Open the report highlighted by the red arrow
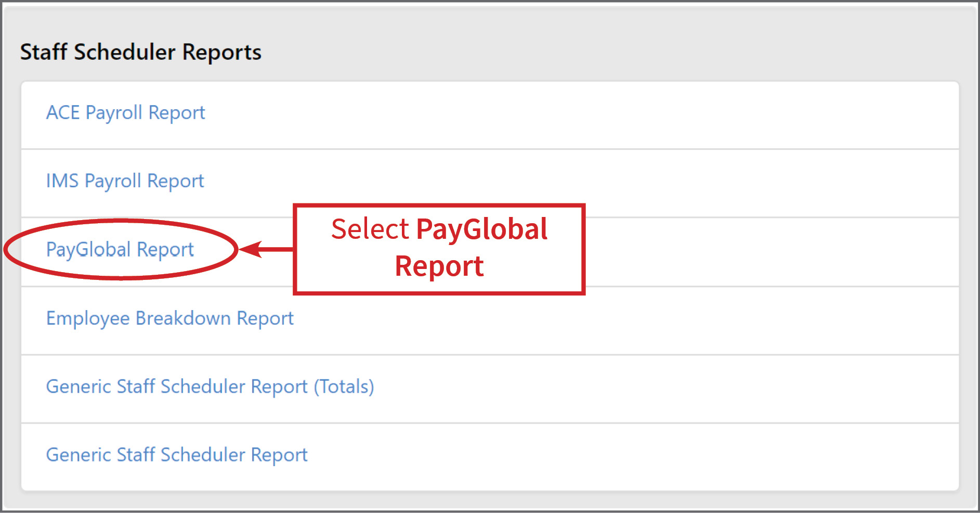 point(120,250)
